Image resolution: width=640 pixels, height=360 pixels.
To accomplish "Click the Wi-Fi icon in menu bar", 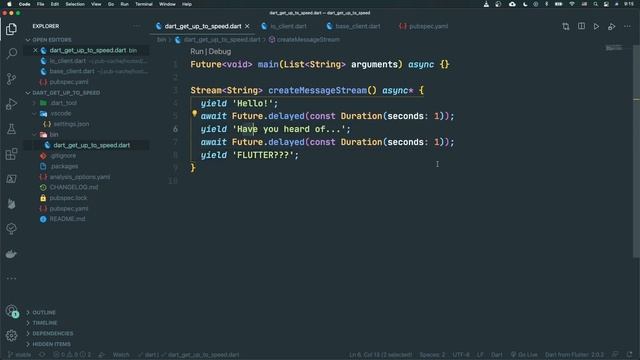I will [x=572, y=4].
